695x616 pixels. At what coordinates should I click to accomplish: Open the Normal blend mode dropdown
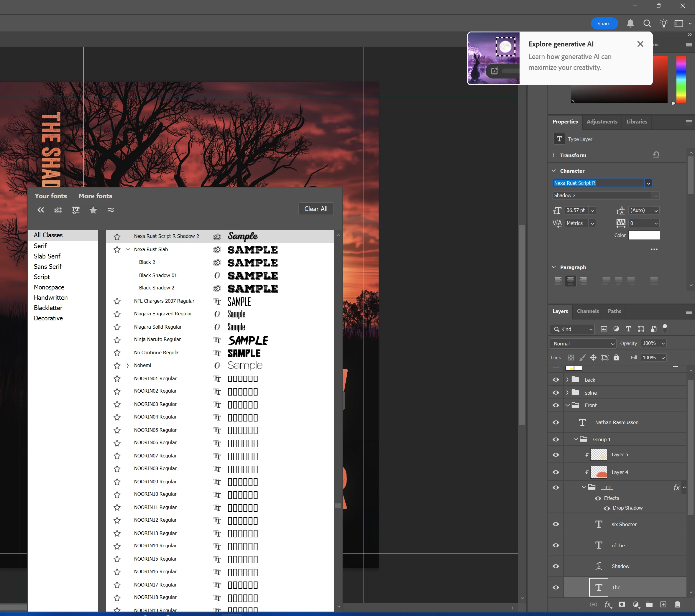point(583,343)
